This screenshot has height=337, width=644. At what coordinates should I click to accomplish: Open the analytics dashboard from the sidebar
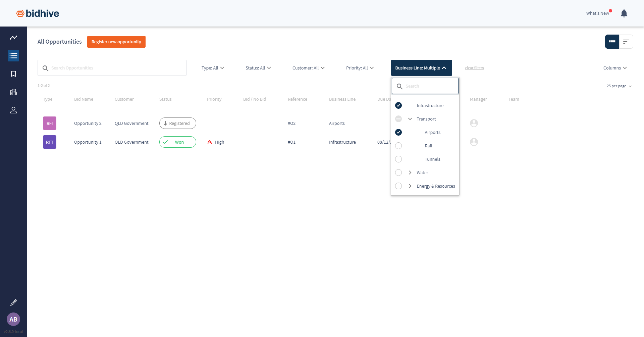(13, 37)
